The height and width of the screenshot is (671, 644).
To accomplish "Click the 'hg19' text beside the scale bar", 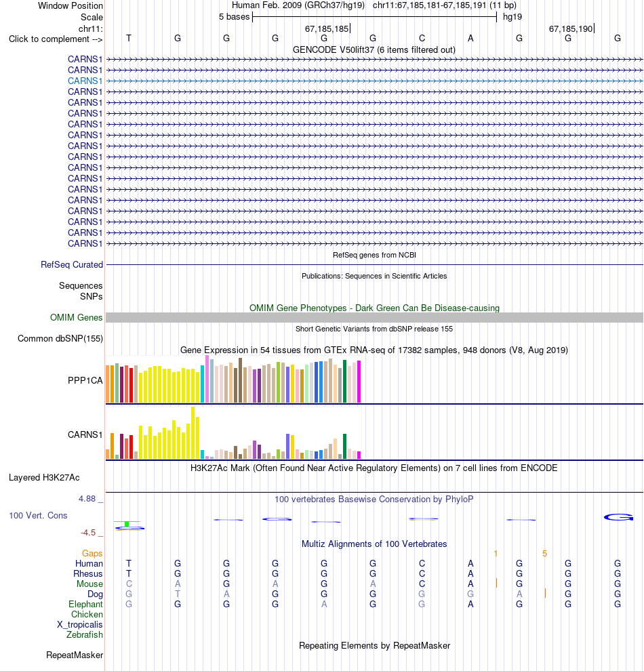I will point(512,17).
